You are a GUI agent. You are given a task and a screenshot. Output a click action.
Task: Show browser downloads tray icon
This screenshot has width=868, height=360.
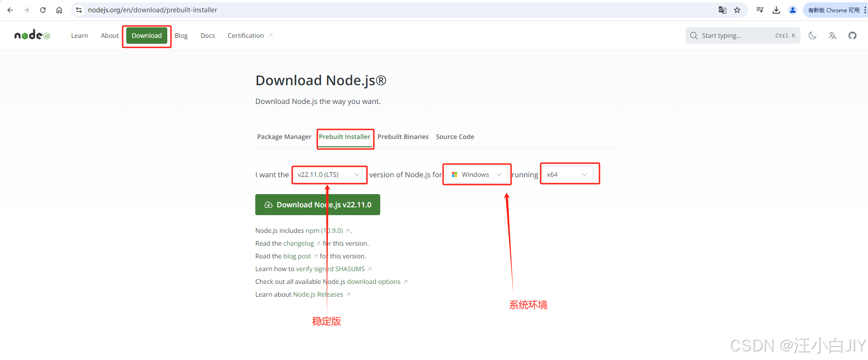[x=776, y=10]
